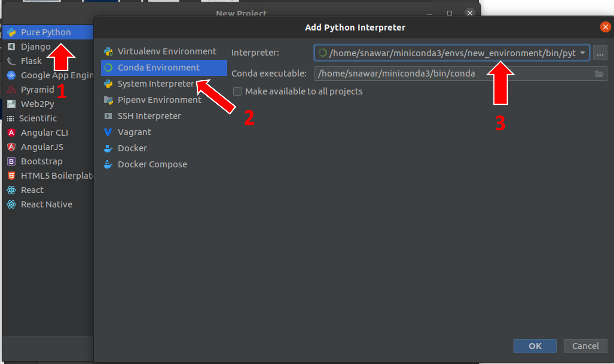Confirm with the OK button
This screenshot has height=364, width=614.
[535, 346]
